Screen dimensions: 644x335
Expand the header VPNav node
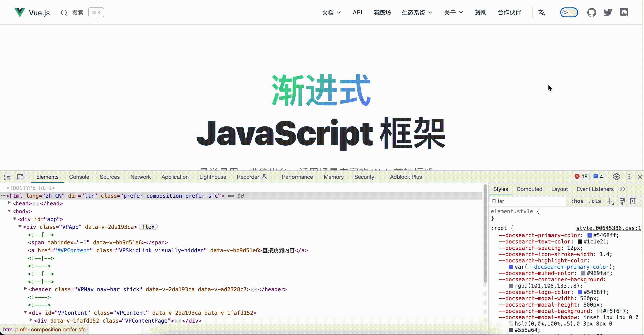point(25,289)
